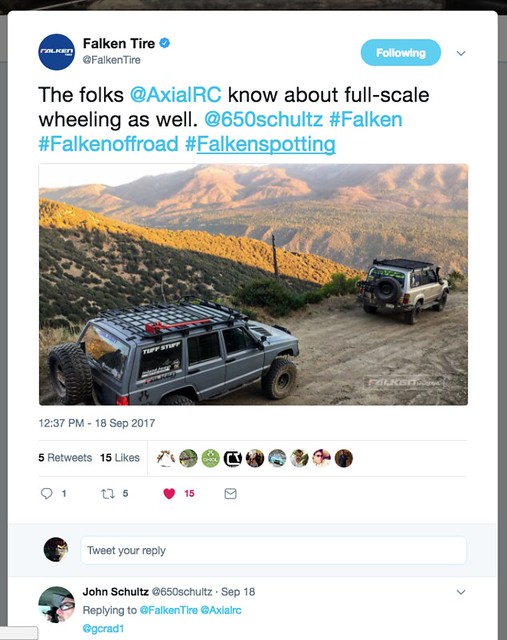Click the verified blue checkmark badge
The height and width of the screenshot is (640, 507).
165,43
